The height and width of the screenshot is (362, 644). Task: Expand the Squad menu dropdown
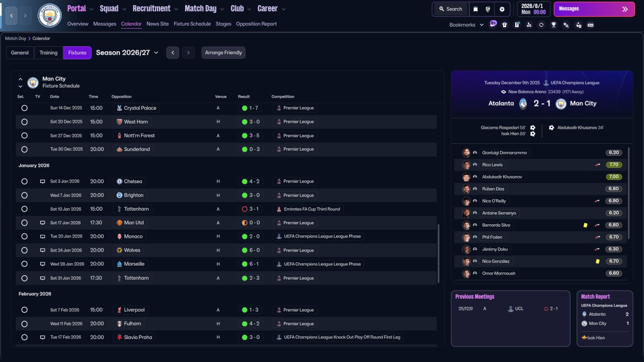pos(124,9)
